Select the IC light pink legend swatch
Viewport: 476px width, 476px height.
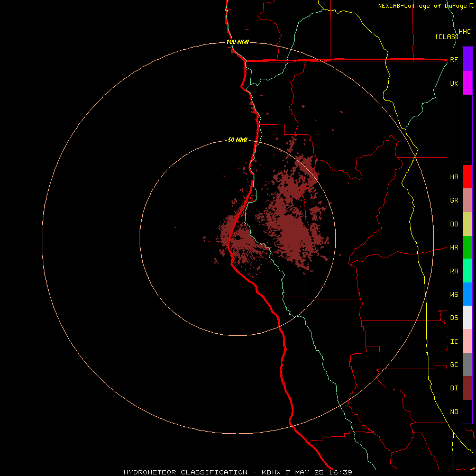pyautogui.click(x=467, y=341)
